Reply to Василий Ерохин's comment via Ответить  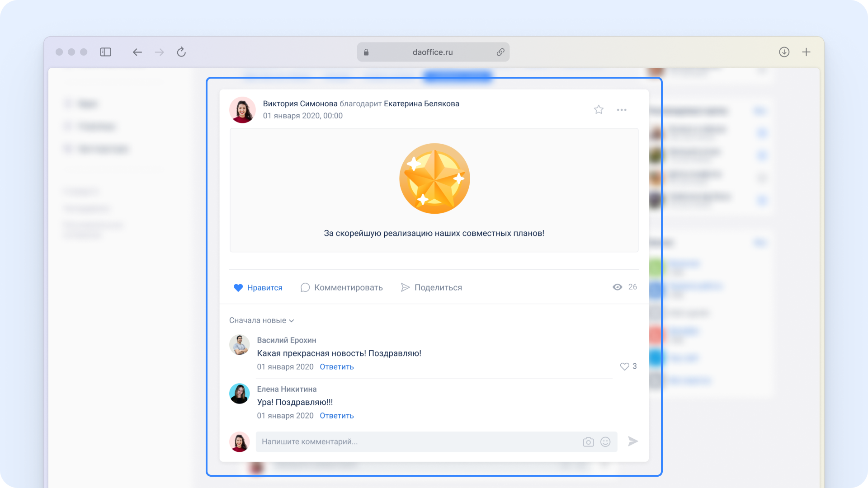tap(336, 367)
